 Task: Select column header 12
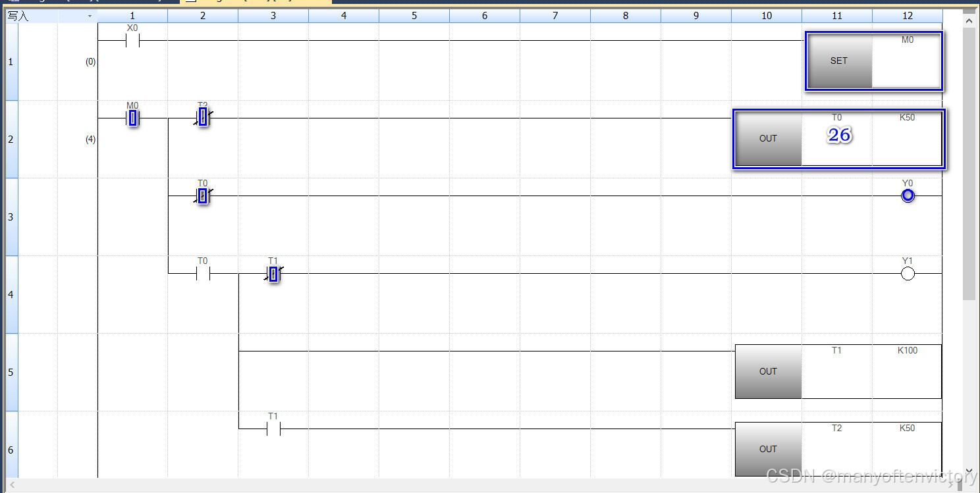click(x=908, y=16)
